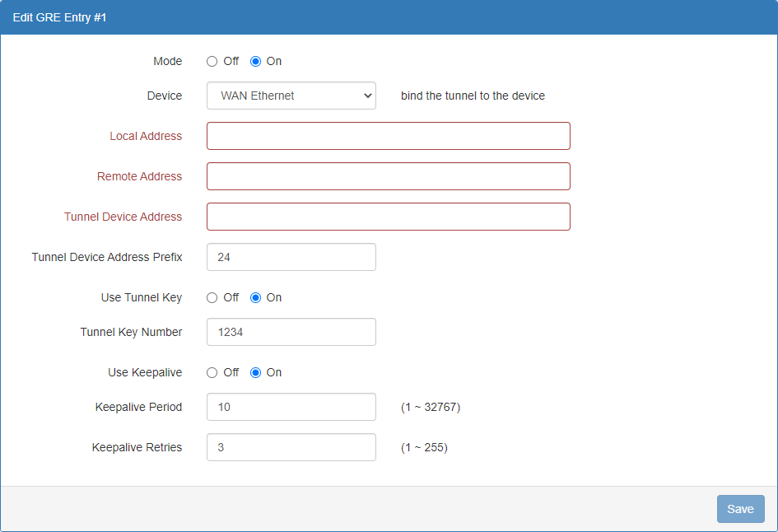The width and height of the screenshot is (778, 532).
Task: Open the Device dropdown showing WAN Ethernet
Action: 291,96
